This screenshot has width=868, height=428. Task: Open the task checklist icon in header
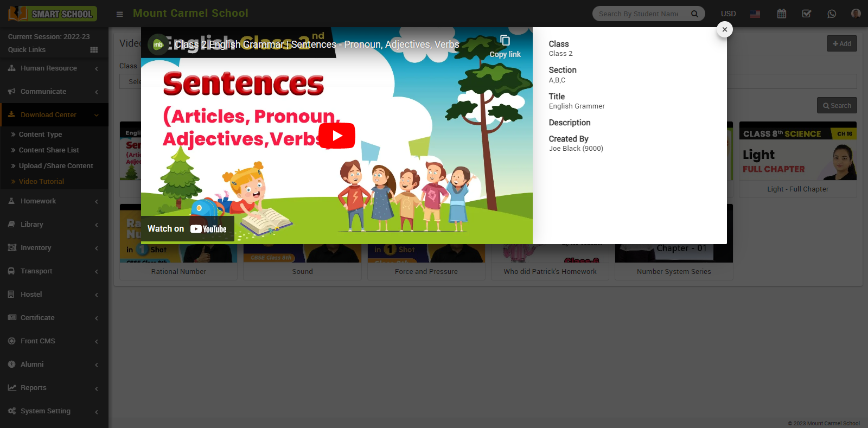pyautogui.click(x=807, y=14)
